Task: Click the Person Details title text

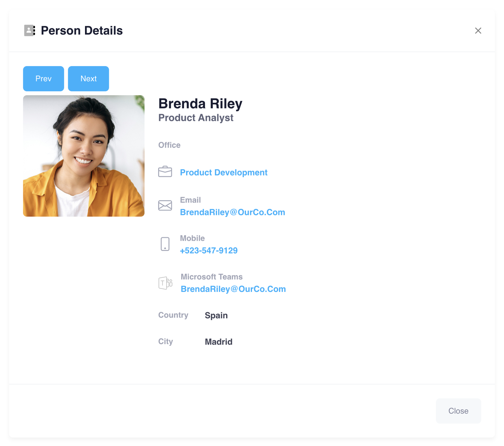Action: (x=81, y=31)
